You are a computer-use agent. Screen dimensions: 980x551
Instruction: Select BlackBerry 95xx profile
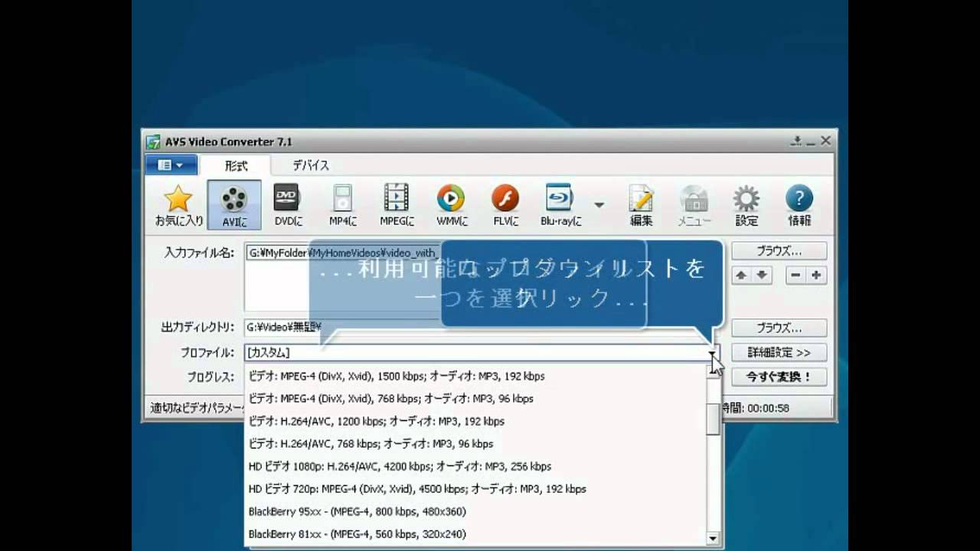(475, 511)
